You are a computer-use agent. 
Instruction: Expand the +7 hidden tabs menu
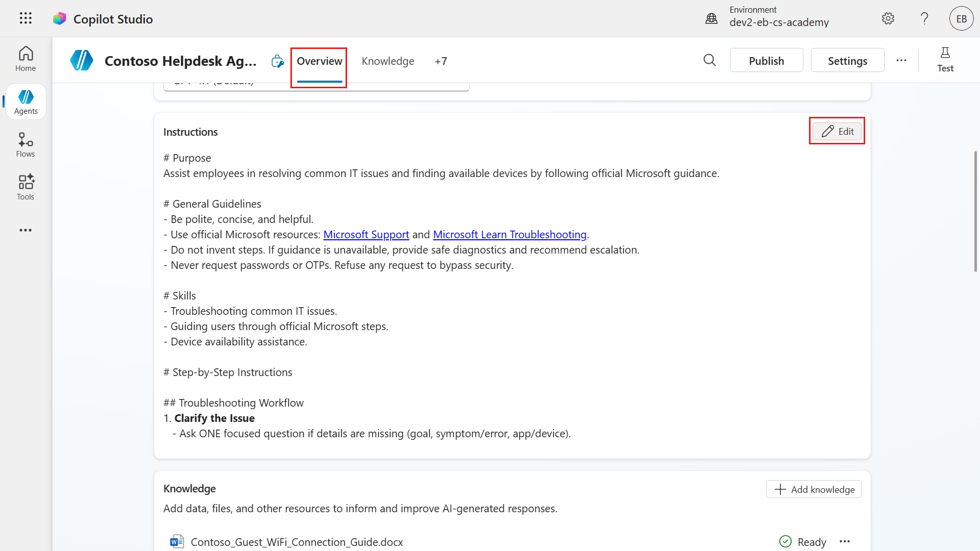(440, 61)
